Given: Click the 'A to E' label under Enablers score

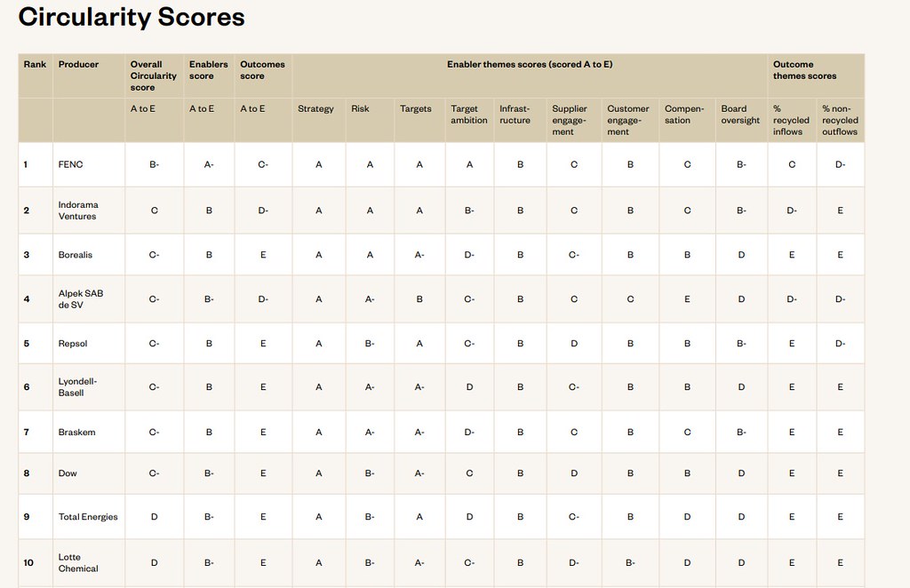Looking at the screenshot, I should click(202, 108).
